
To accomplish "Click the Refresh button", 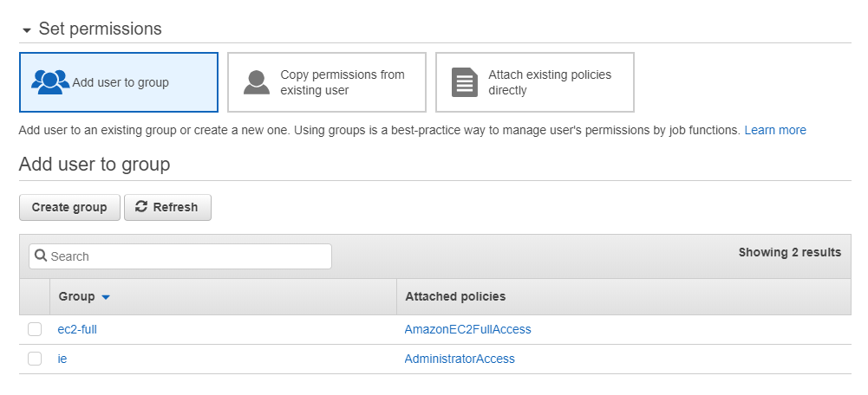I will [167, 207].
